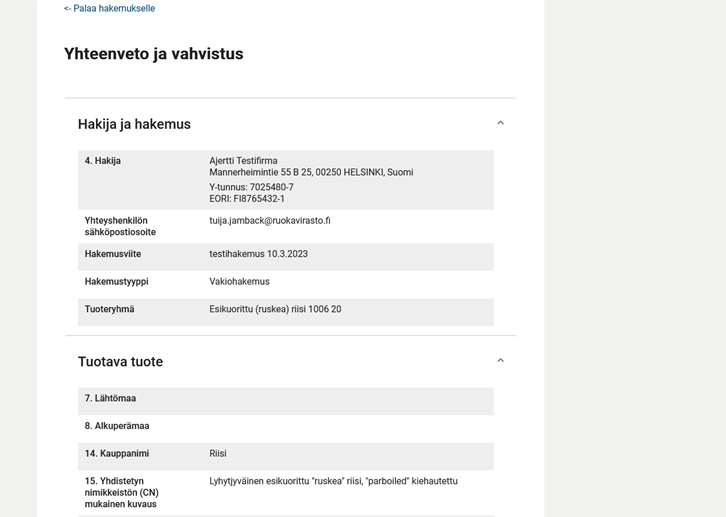Click the 7. Lähtömaa row label
The width and height of the screenshot is (726, 517).
pos(110,399)
